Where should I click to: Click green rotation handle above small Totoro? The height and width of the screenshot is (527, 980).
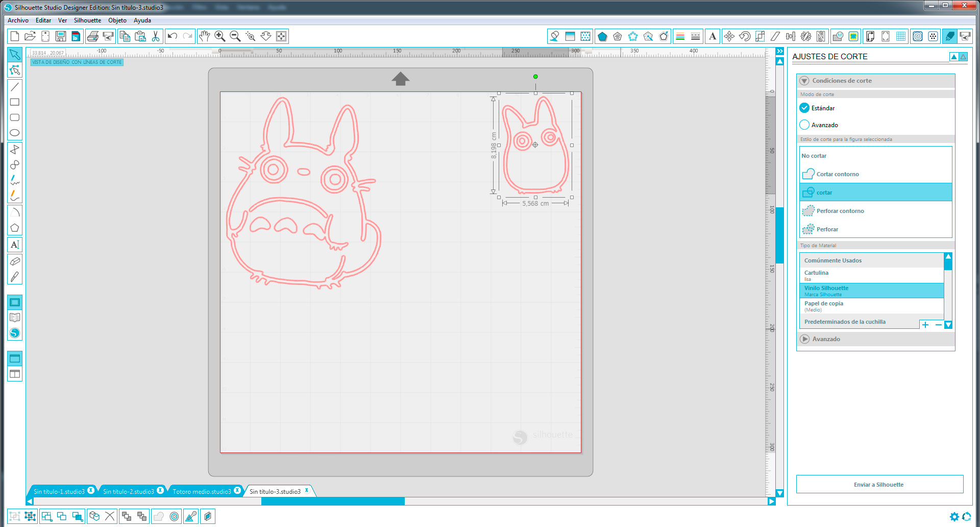point(535,77)
